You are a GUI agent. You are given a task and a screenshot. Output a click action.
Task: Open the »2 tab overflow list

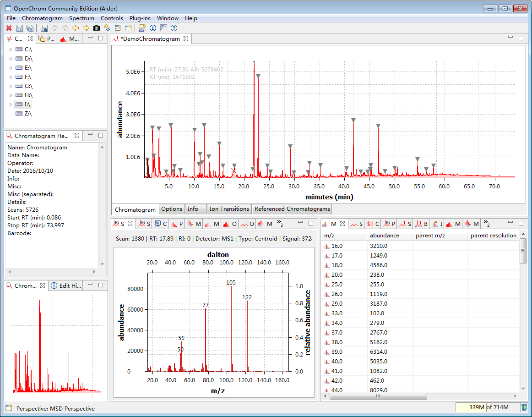point(486,224)
